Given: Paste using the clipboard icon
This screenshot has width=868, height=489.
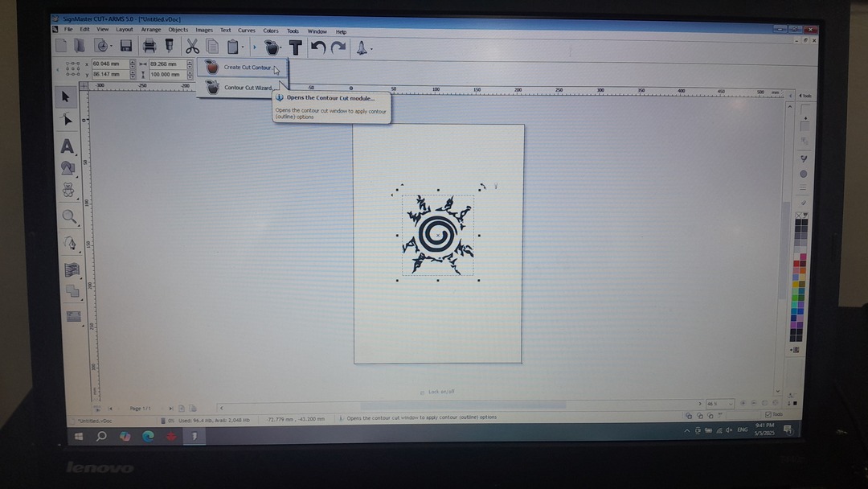Looking at the screenshot, I should [232, 47].
